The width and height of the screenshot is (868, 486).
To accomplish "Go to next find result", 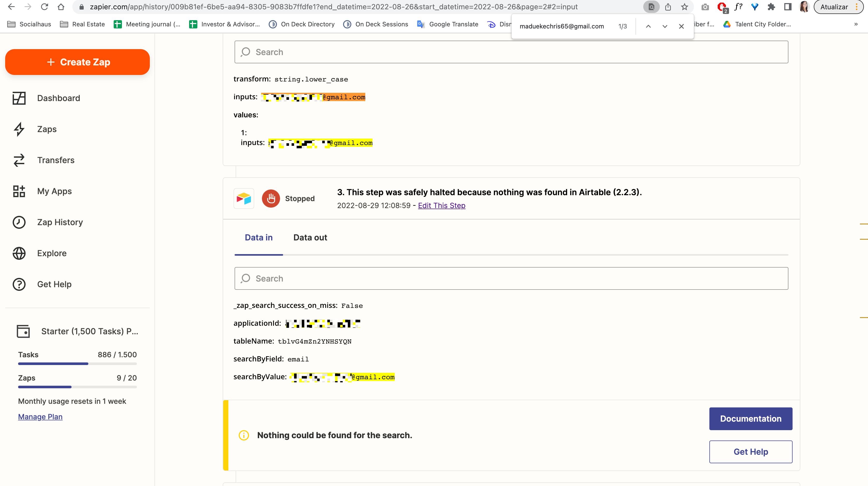I will (664, 26).
